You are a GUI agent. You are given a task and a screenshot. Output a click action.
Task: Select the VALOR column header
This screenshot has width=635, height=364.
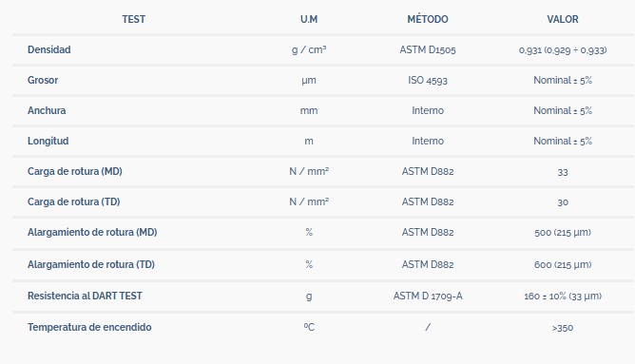tap(563, 19)
